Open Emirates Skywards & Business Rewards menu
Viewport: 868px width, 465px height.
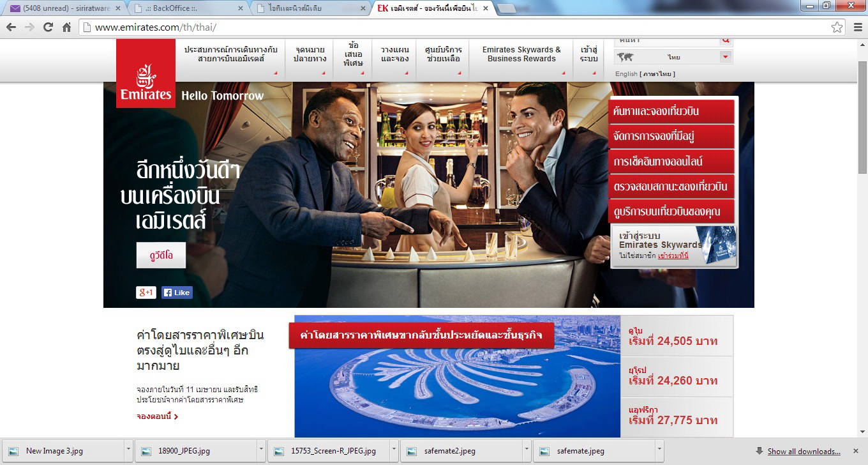click(x=521, y=59)
